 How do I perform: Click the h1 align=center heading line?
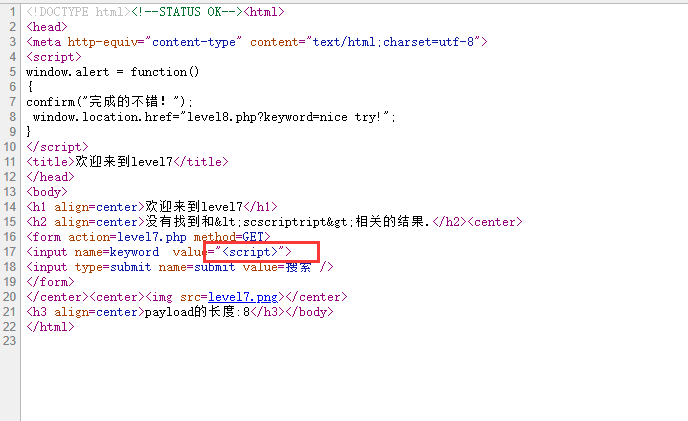(x=152, y=207)
